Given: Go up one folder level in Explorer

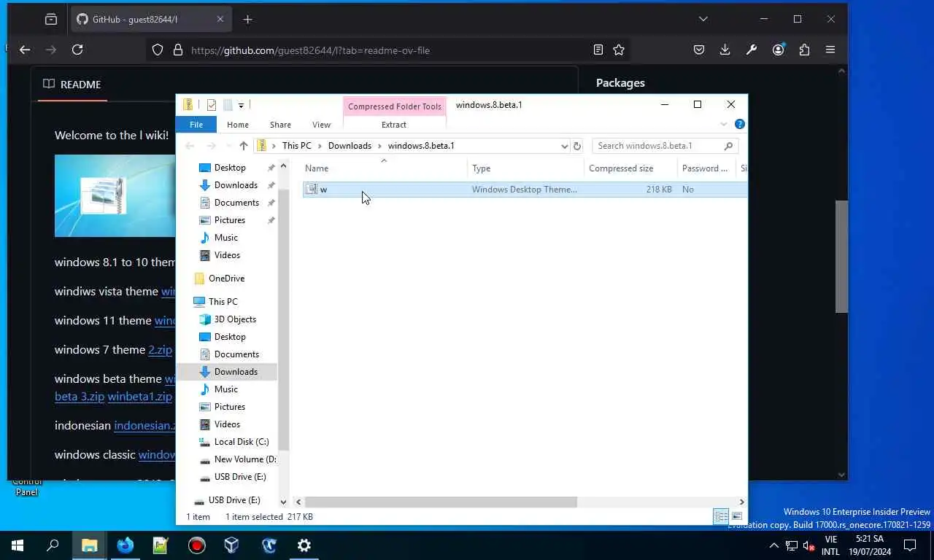Looking at the screenshot, I should 244,146.
